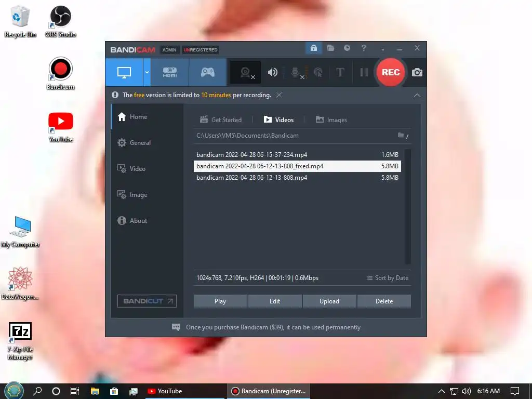532x399 pixels.
Task: Toggle mouse click effects icon
Action: point(318,72)
